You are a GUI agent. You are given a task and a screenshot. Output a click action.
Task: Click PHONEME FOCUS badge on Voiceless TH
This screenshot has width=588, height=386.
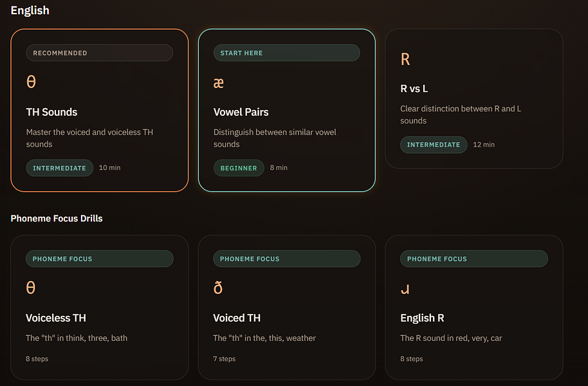pos(99,259)
